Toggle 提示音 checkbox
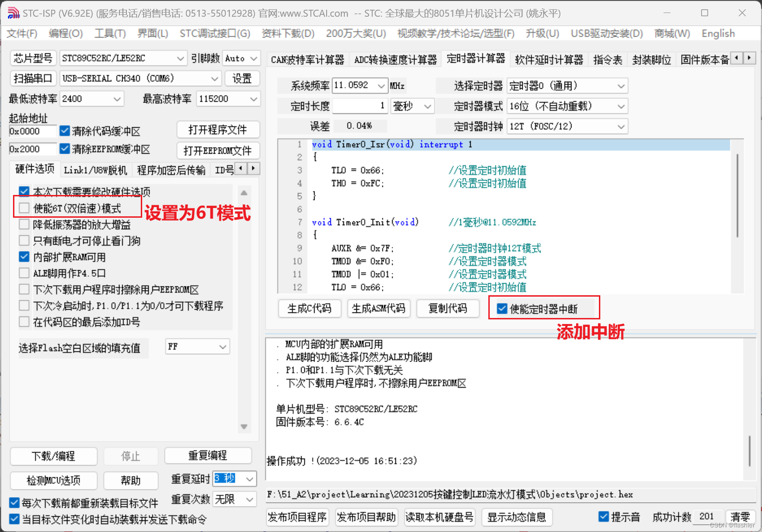This screenshot has width=762, height=532. point(604,516)
